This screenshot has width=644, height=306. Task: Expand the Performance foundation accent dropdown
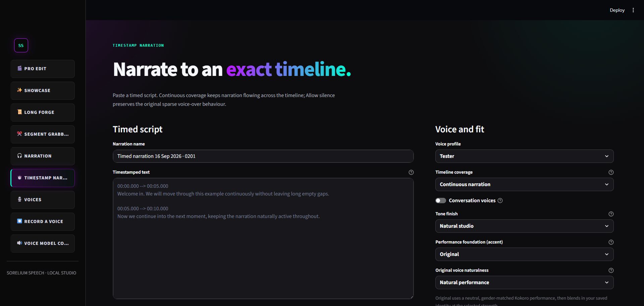click(x=524, y=254)
